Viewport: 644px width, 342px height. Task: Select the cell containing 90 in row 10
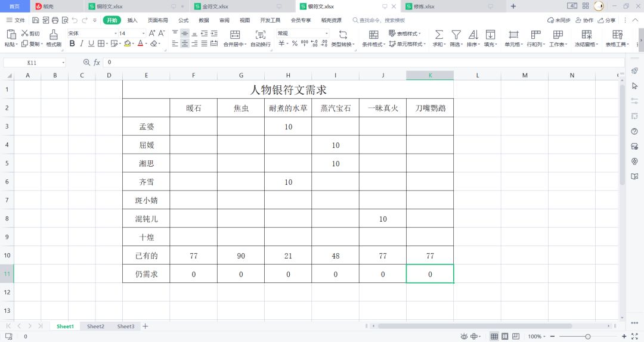(x=241, y=256)
